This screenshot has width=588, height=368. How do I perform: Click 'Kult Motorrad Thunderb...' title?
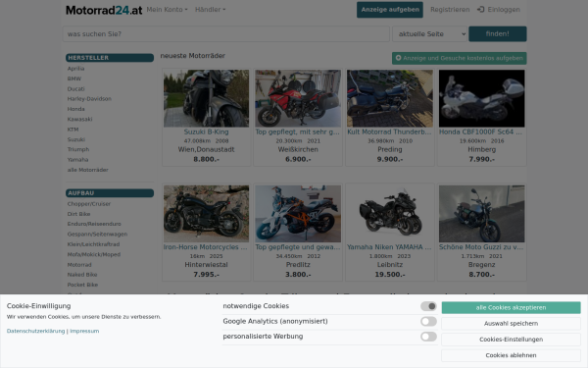(x=389, y=131)
